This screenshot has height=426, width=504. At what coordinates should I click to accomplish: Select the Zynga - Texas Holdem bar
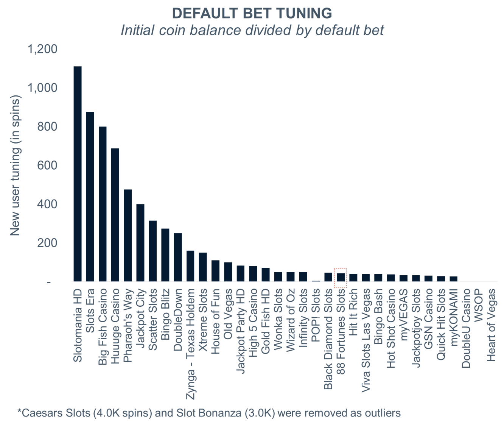click(190, 266)
